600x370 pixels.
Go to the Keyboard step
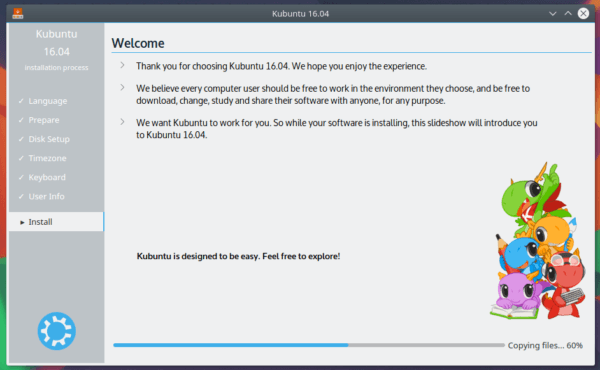(x=47, y=178)
